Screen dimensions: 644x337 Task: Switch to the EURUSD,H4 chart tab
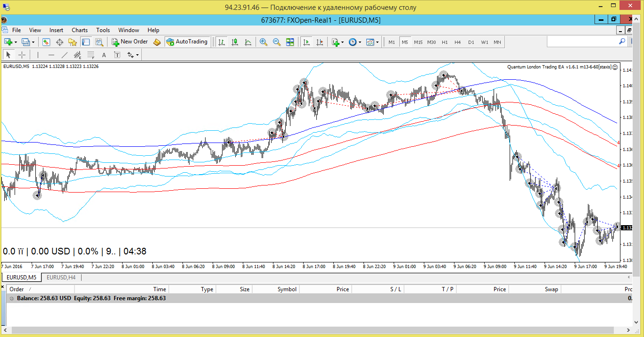[x=61, y=278]
